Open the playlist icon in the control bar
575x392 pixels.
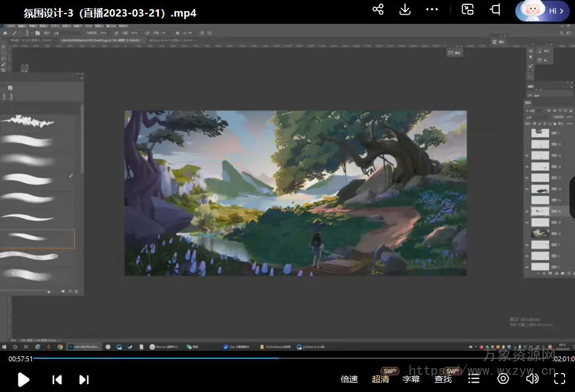[473, 379]
